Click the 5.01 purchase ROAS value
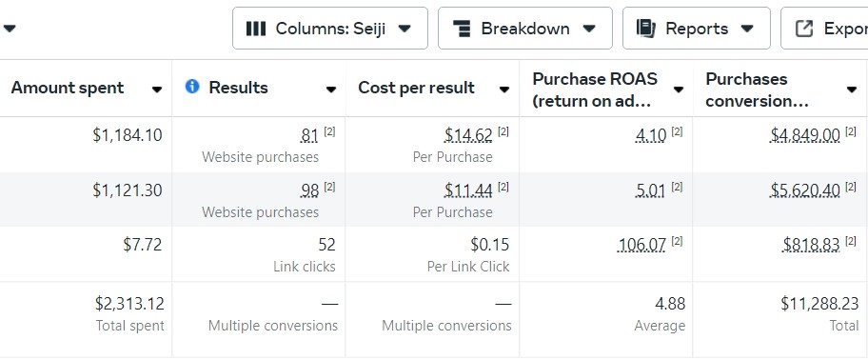 [650, 190]
